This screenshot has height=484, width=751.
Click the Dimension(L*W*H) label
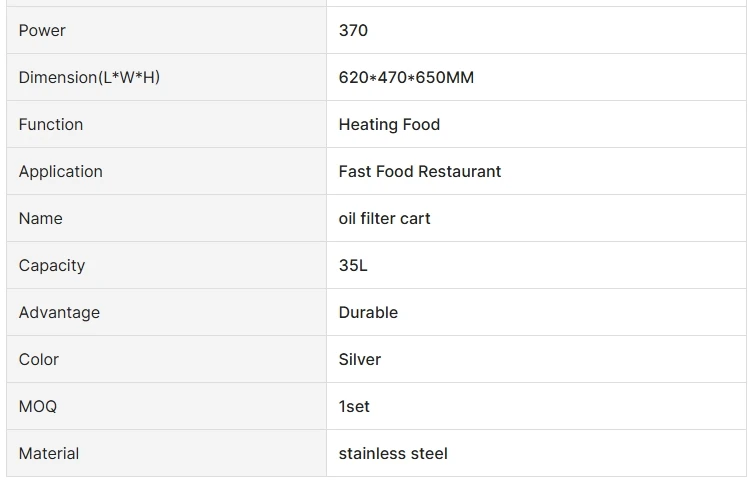89,77
